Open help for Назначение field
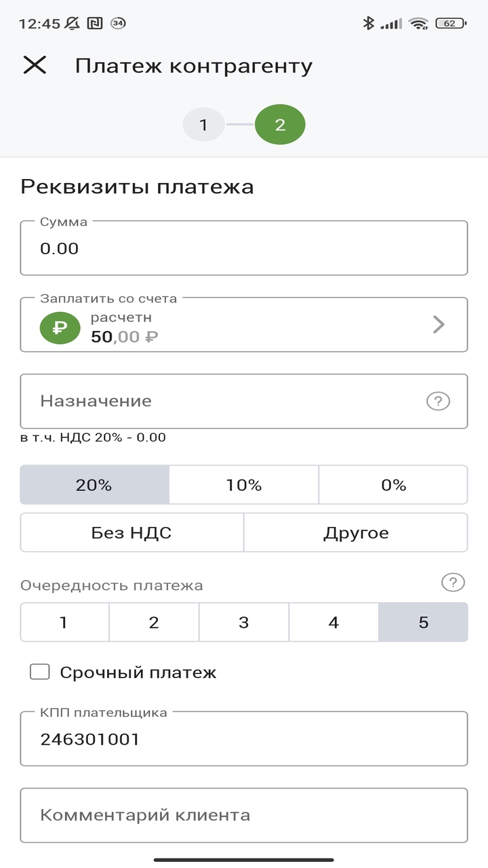488x868 pixels. pos(439,401)
